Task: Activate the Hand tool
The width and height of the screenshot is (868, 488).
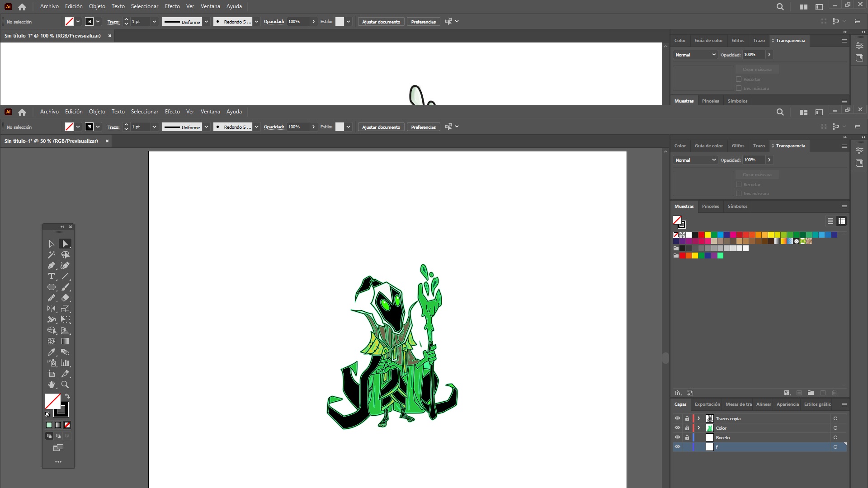Action: coord(52,385)
